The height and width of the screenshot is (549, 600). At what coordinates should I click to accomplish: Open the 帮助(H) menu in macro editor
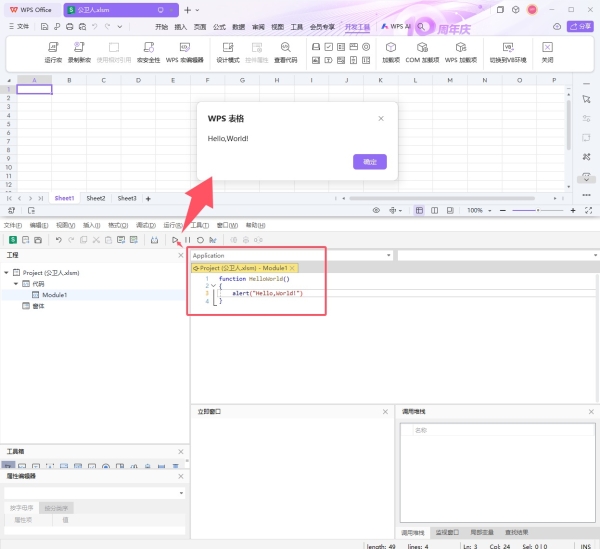click(255, 225)
